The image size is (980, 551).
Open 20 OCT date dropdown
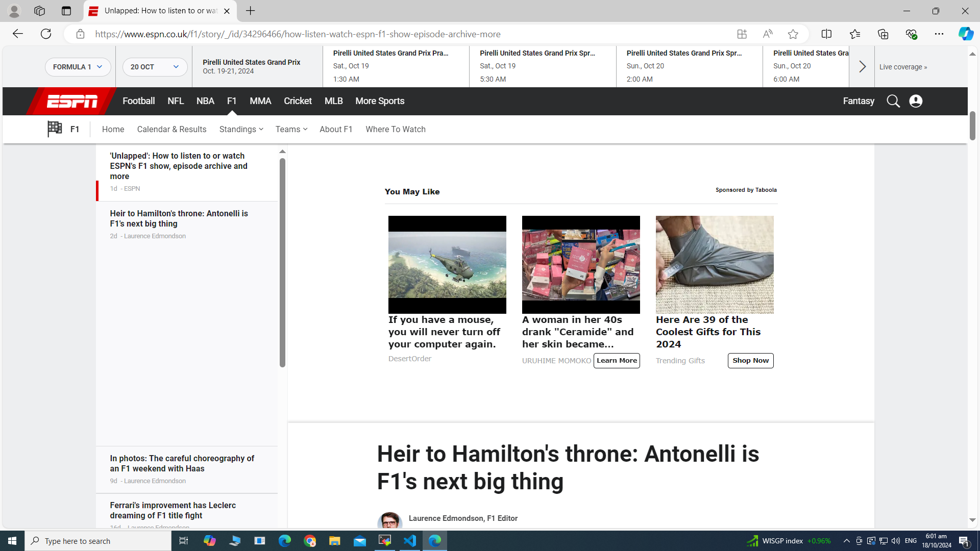tap(155, 67)
